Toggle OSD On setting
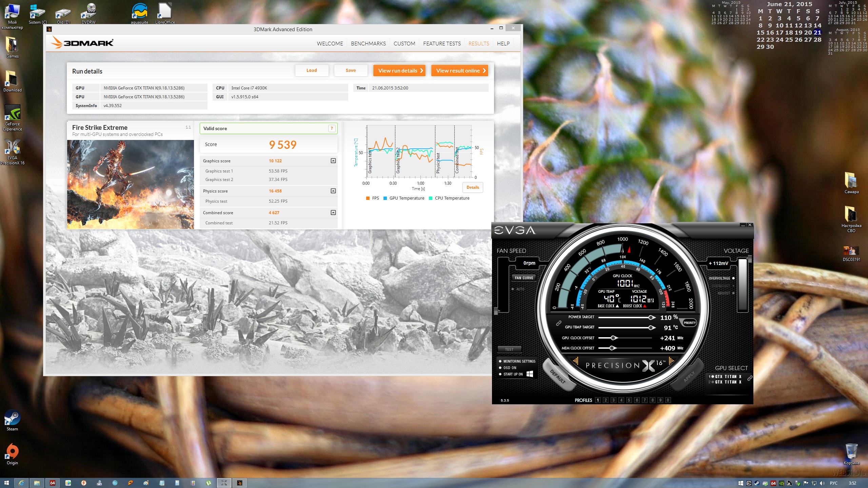 click(x=500, y=368)
